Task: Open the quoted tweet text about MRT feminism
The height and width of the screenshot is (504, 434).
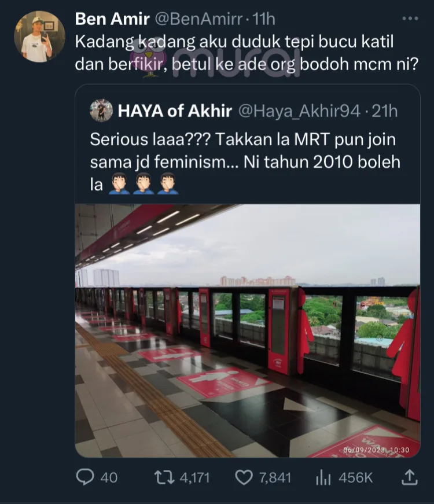Action: pyautogui.click(x=245, y=163)
